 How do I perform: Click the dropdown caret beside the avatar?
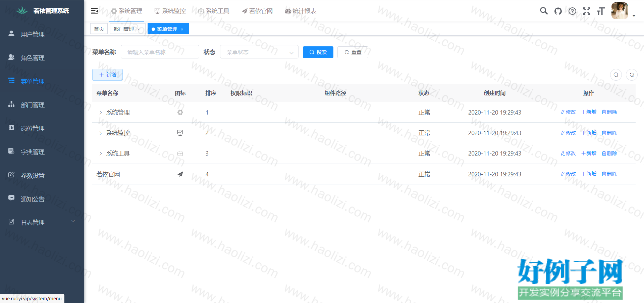[x=634, y=16]
